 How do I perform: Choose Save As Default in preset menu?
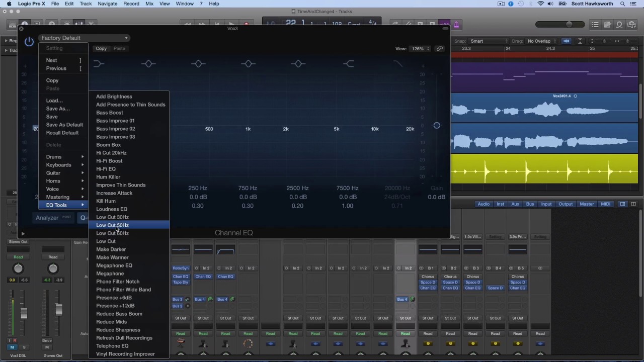63,125
